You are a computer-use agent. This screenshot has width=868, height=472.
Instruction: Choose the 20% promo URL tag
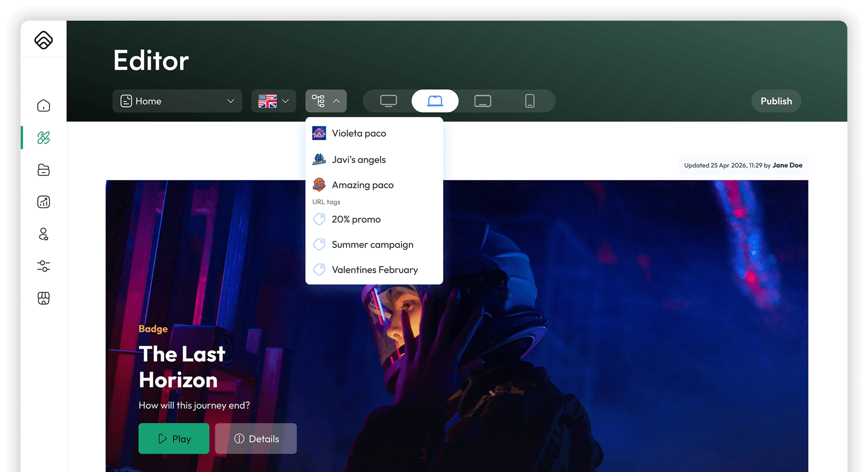pyautogui.click(x=374, y=219)
